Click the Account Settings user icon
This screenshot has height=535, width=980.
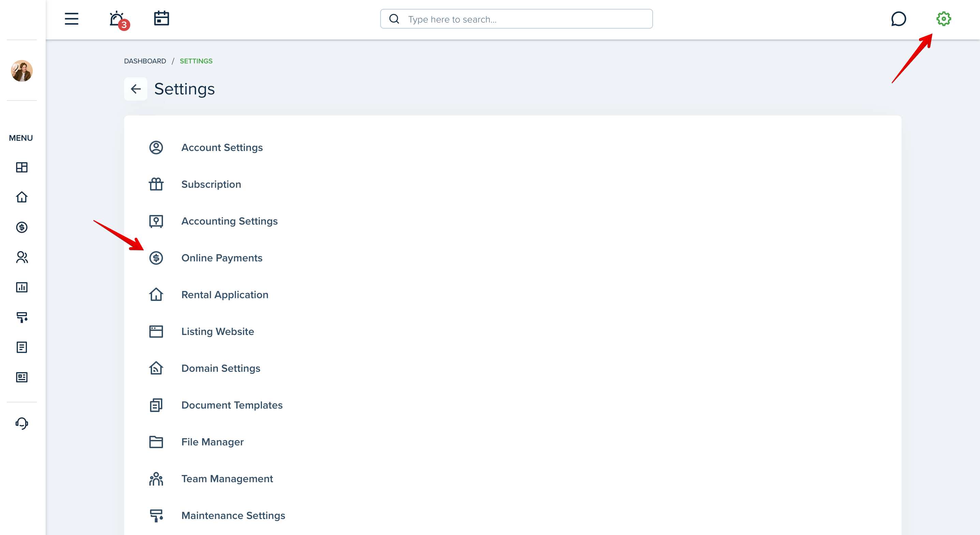click(x=156, y=148)
